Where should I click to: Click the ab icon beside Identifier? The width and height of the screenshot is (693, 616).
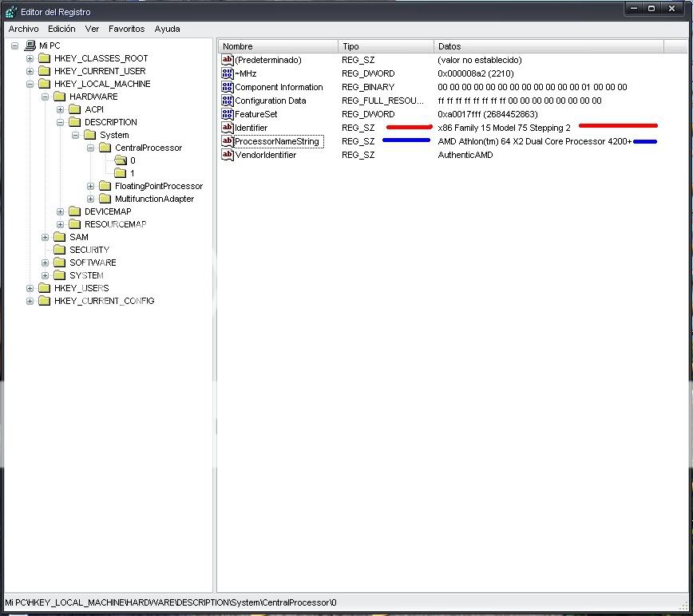tap(228, 128)
